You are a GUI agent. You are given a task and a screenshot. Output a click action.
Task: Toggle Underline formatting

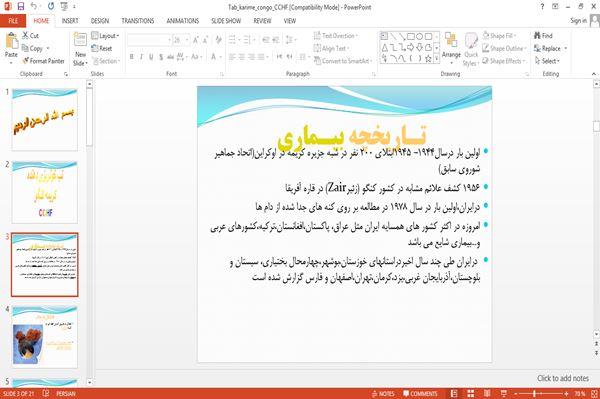coord(151,57)
